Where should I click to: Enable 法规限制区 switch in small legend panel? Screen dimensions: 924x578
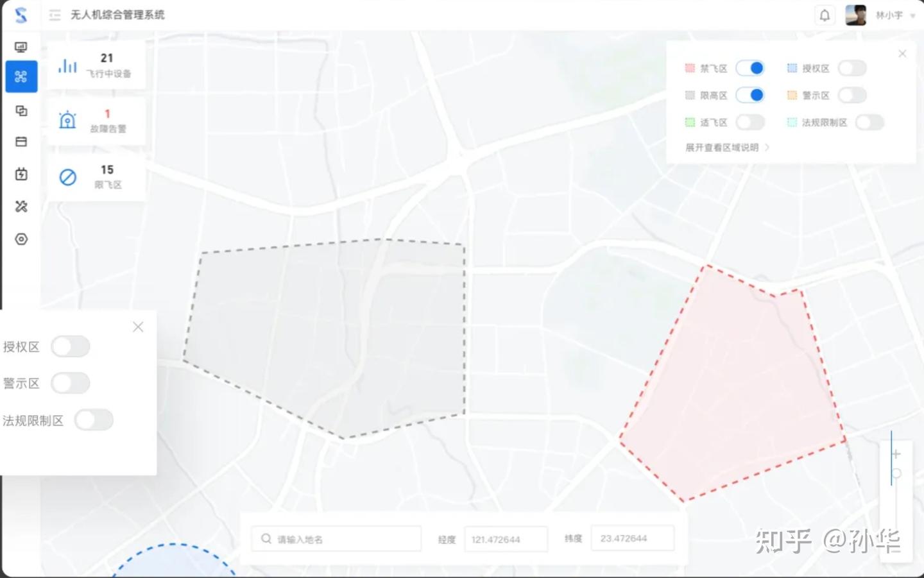click(x=869, y=122)
